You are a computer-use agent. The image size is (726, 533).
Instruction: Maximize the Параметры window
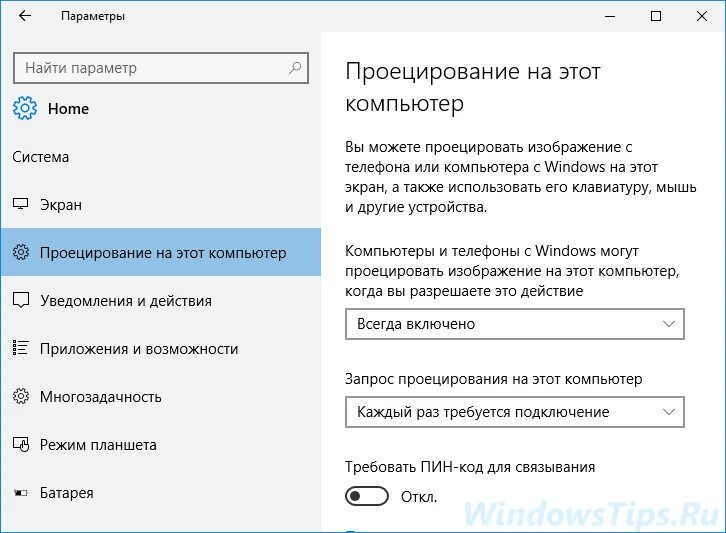tap(656, 16)
